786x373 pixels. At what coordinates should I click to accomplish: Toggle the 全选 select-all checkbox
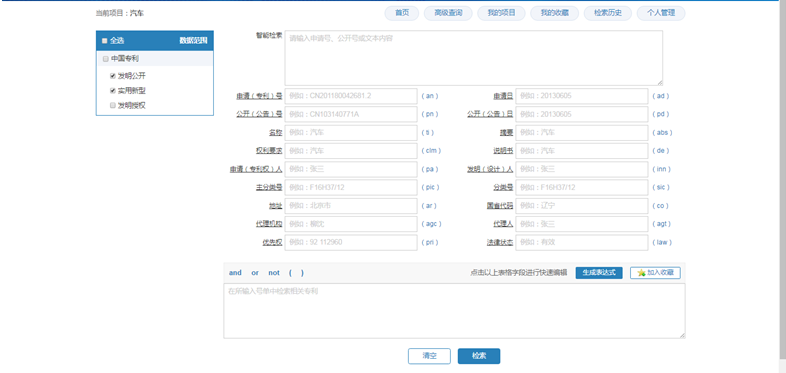[105, 41]
